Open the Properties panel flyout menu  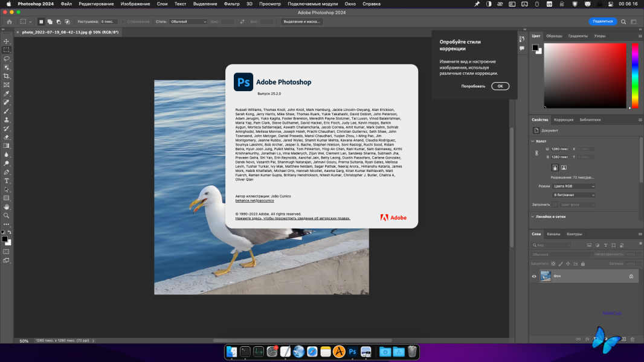[640, 119]
